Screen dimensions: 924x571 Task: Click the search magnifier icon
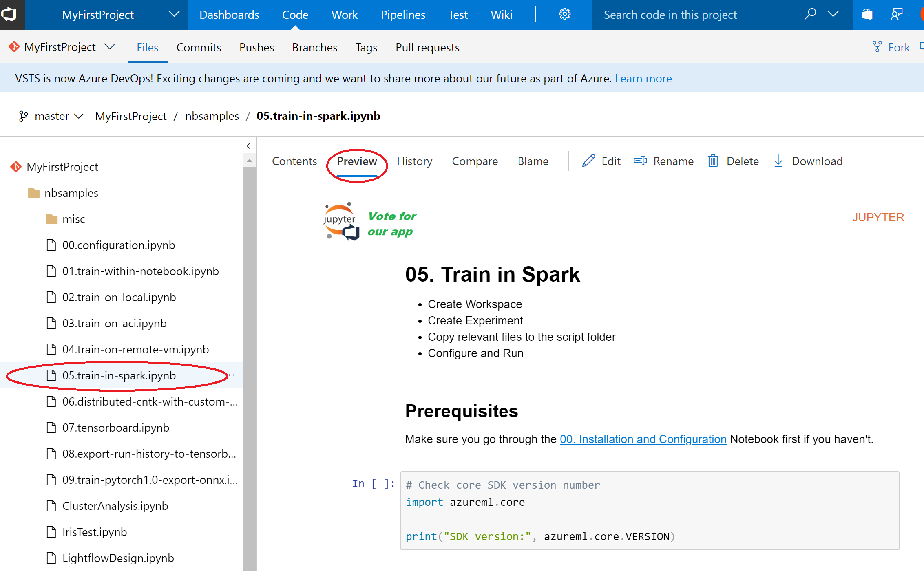(810, 14)
